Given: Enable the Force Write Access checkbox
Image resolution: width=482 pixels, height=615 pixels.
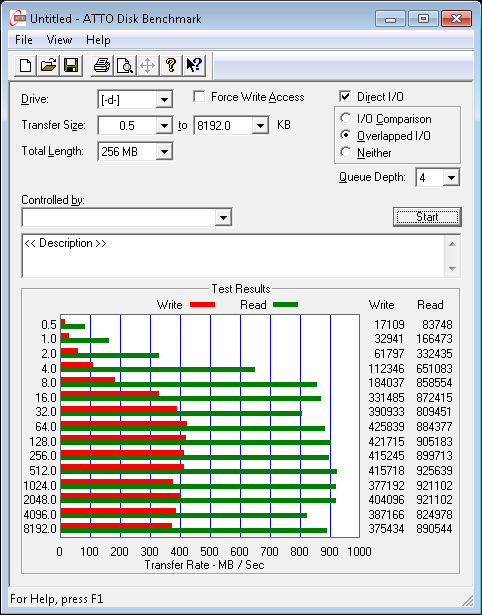Looking at the screenshot, I should tap(199, 96).
